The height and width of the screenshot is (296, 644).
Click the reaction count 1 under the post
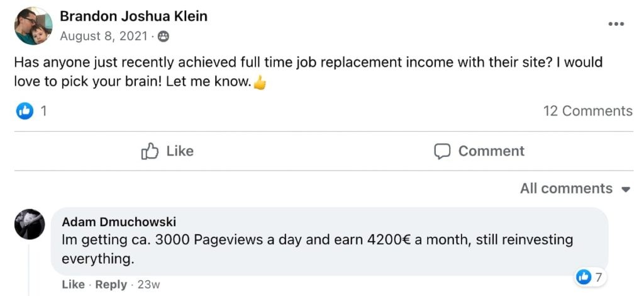click(43, 111)
